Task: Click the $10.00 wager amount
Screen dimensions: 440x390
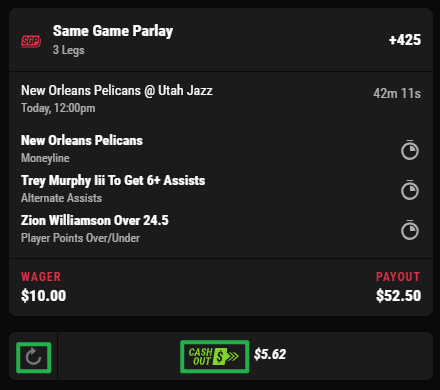Action: click(x=44, y=296)
